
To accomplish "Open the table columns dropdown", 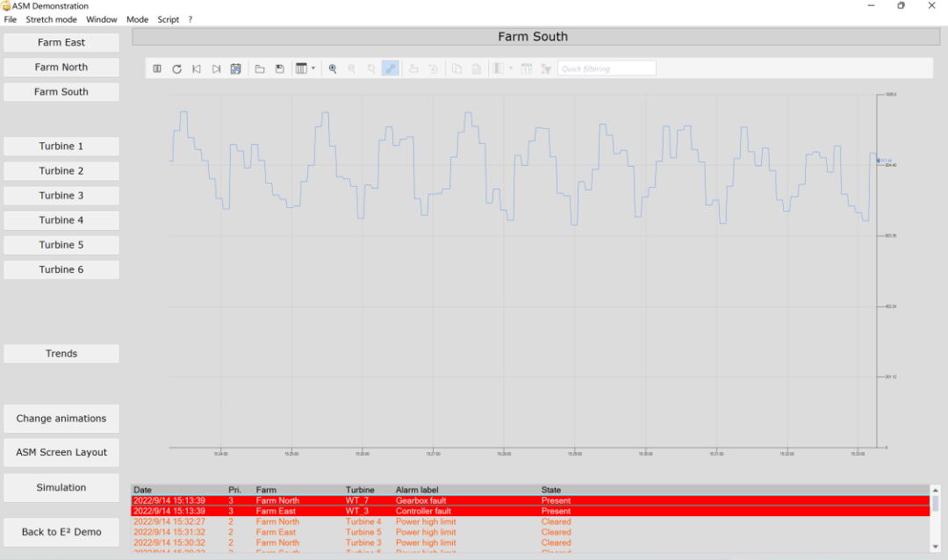I will (301, 68).
